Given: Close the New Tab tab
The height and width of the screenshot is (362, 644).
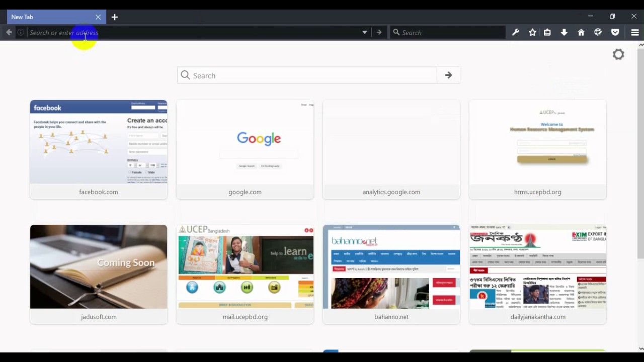Looking at the screenshot, I should (x=98, y=17).
